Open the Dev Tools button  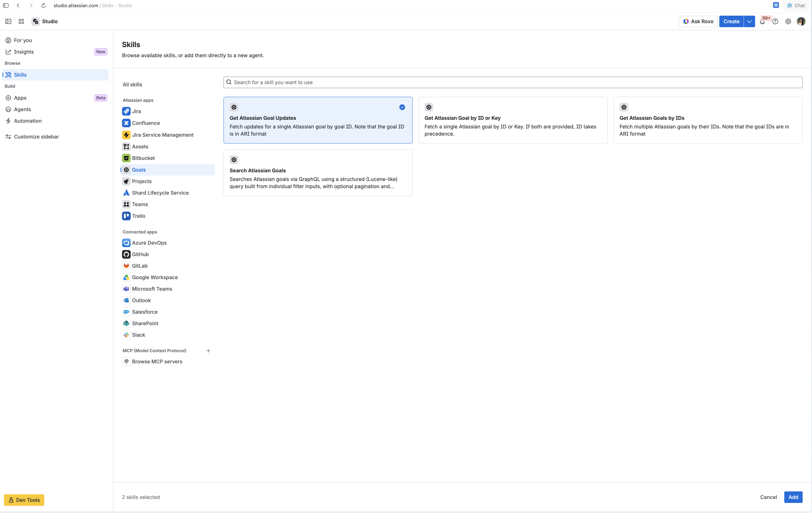tap(24, 500)
